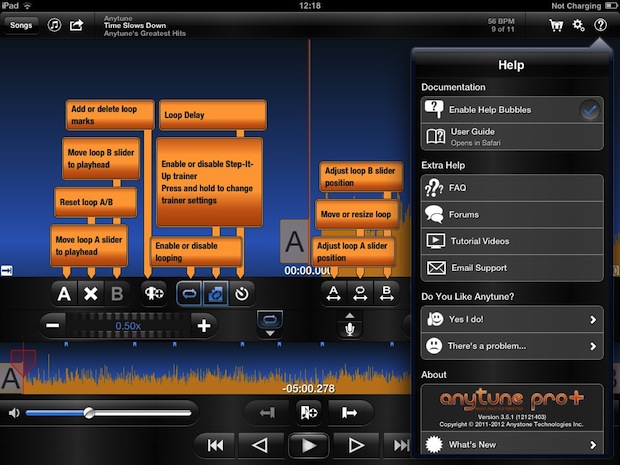
Task: Expand the 'Yes I do!' row chevron
Action: (x=593, y=319)
